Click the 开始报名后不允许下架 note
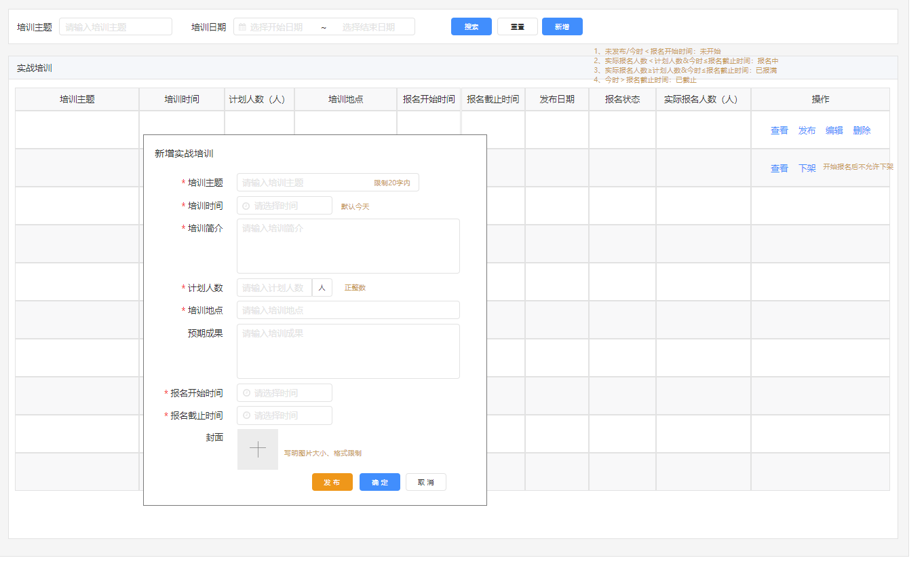The image size is (924, 575). tap(858, 167)
